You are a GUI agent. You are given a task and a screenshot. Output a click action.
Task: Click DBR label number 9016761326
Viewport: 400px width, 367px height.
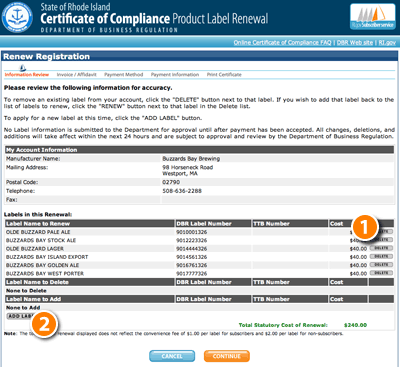(192, 265)
